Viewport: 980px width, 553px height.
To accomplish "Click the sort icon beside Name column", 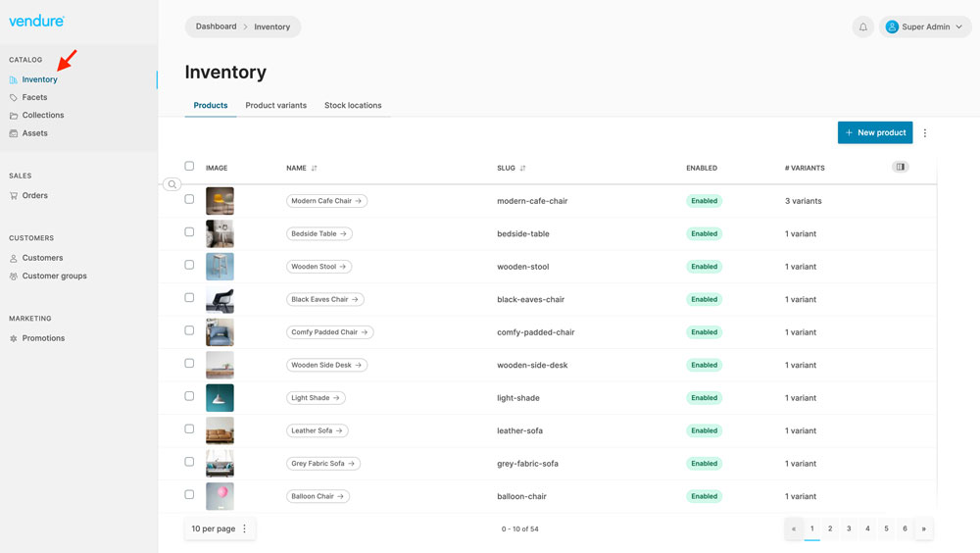I will coord(315,169).
